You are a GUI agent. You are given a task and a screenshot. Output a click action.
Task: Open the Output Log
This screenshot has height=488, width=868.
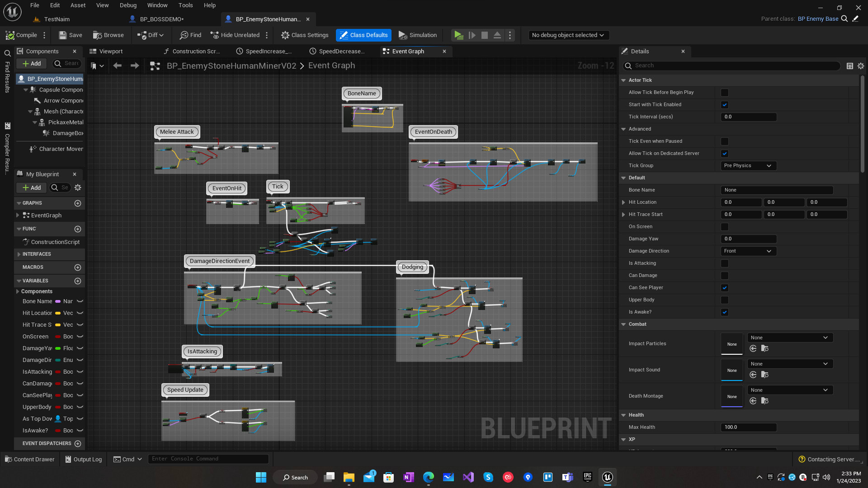(x=83, y=459)
